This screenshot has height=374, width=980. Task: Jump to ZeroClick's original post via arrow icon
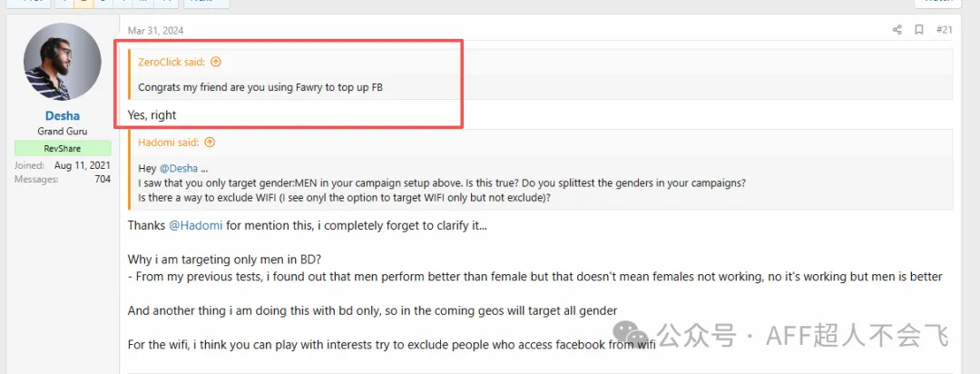click(x=216, y=63)
